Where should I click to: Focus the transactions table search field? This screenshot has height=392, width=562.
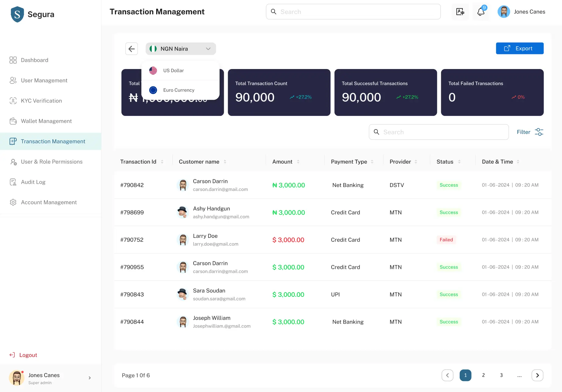pyautogui.click(x=439, y=132)
